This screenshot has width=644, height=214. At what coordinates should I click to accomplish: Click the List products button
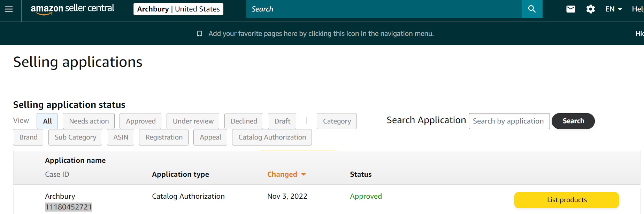click(566, 200)
